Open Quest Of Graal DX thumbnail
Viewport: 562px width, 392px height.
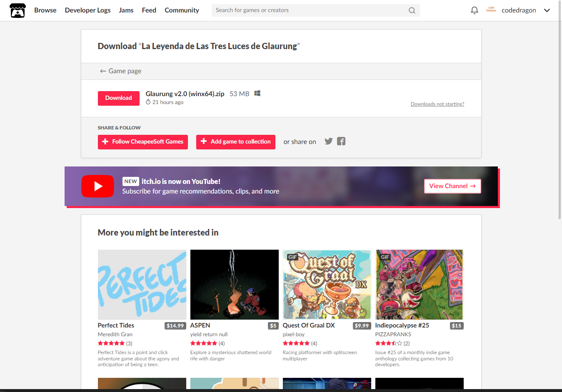click(327, 285)
